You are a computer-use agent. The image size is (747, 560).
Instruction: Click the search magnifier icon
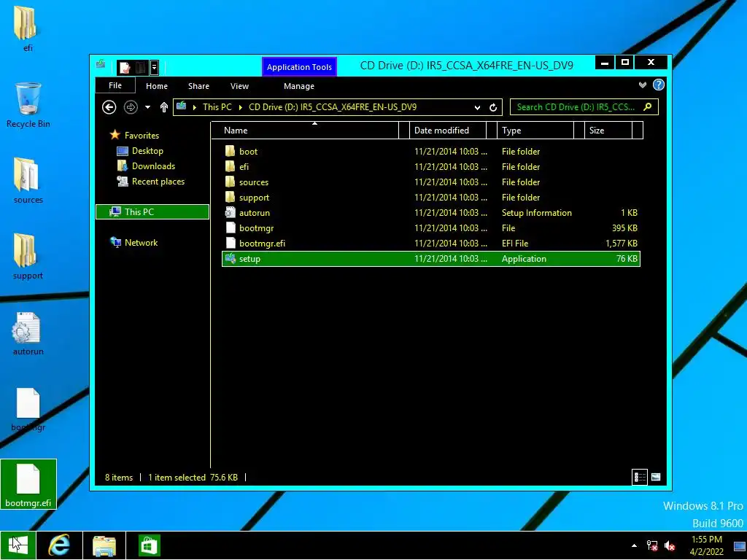pyautogui.click(x=648, y=106)
